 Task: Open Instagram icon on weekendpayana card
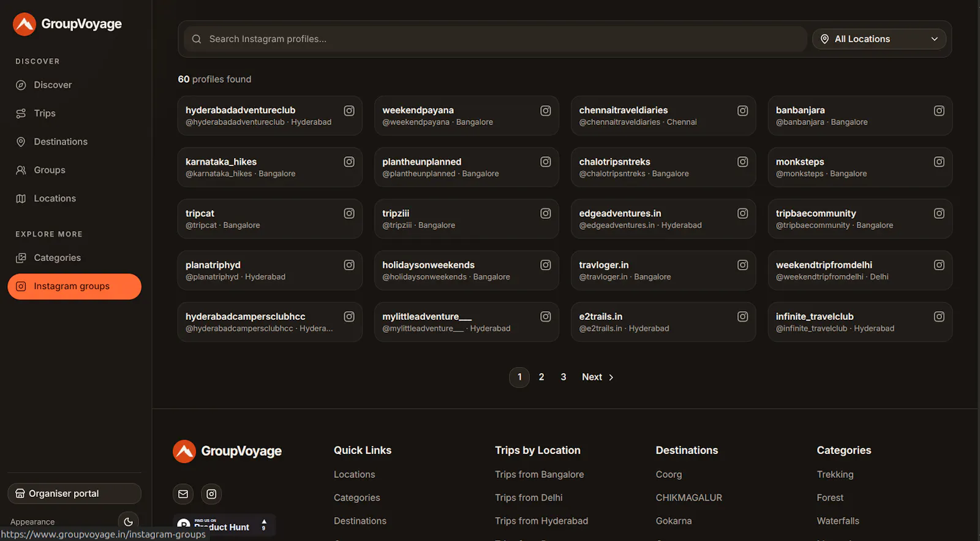pyautogui.click(x=546, y=111)
